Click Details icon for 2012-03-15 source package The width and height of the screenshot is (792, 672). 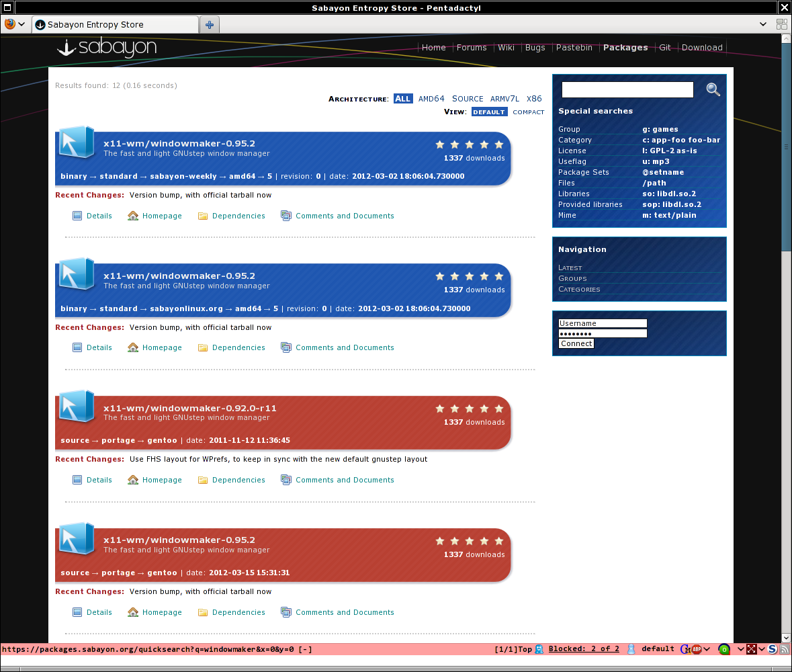pos(77,612)
